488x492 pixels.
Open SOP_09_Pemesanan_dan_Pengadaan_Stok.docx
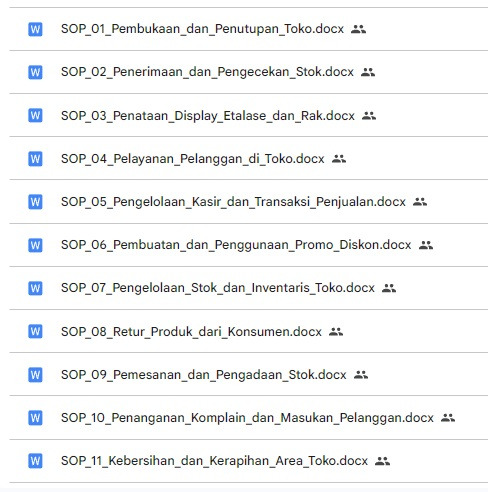pos(204,375)
